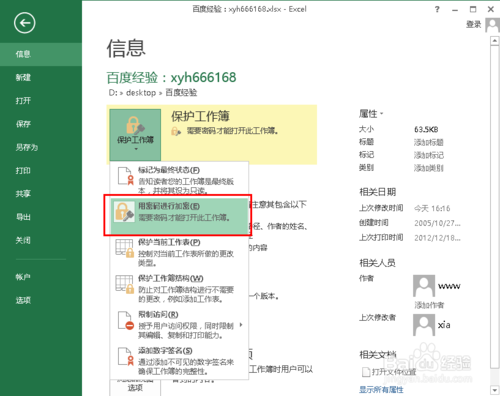
Task: Select 打开 in the backstage sidebar
Action: (41, 101)
